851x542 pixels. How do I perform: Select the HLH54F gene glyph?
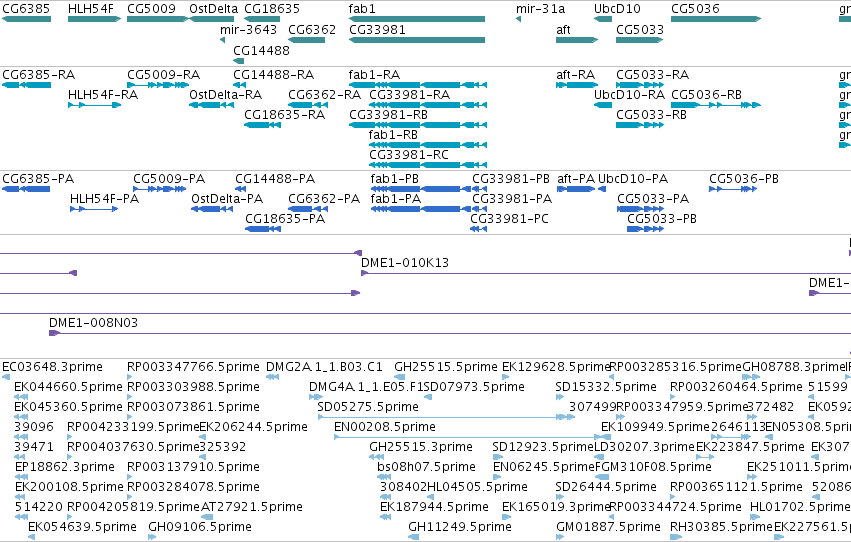(94, 19)
